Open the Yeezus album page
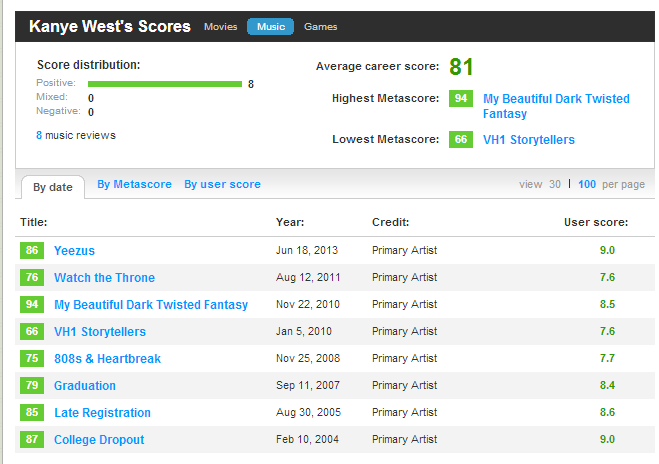This screenshot has height=464, width=659. pyautogui.click(x=74, y=250)
